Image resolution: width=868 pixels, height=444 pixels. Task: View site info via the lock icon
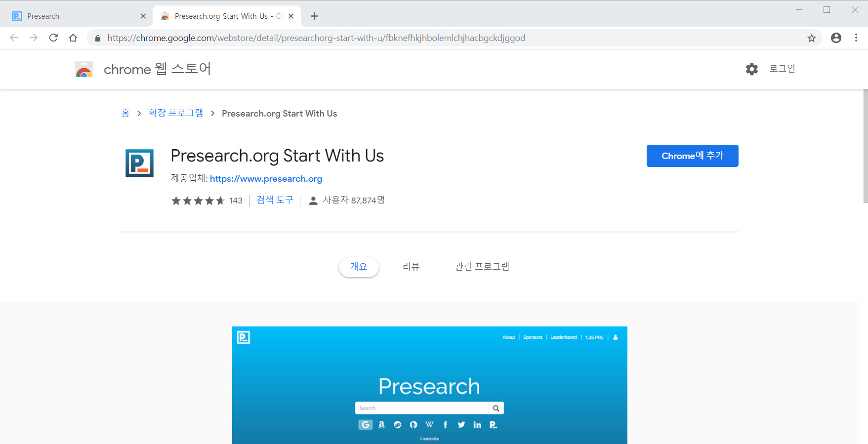tap(98, 38)
